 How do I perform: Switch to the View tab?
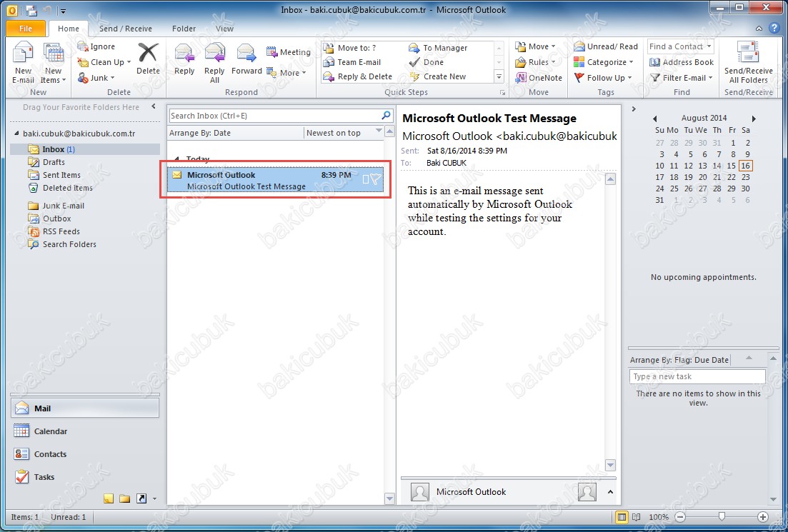pos(224,29)
